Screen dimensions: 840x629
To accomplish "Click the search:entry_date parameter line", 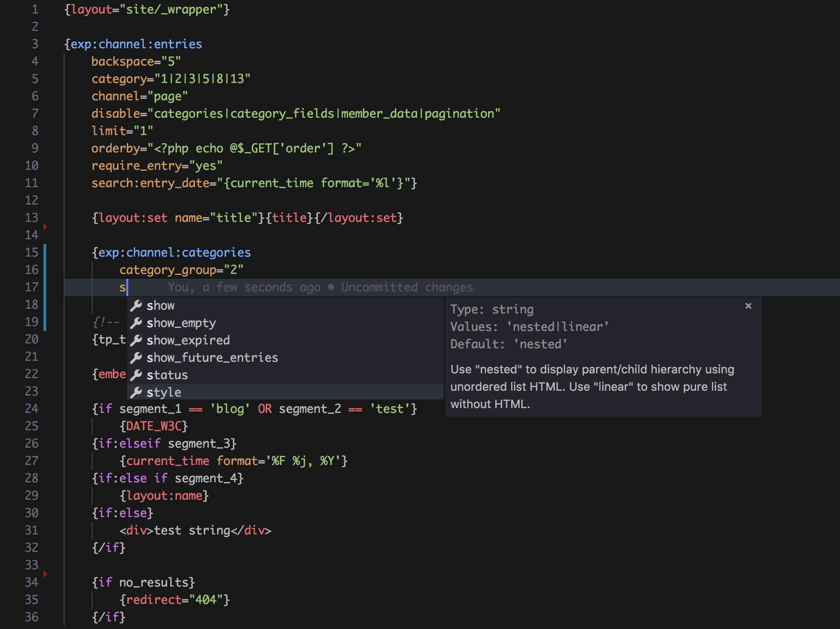I will (x=255, y=183).
